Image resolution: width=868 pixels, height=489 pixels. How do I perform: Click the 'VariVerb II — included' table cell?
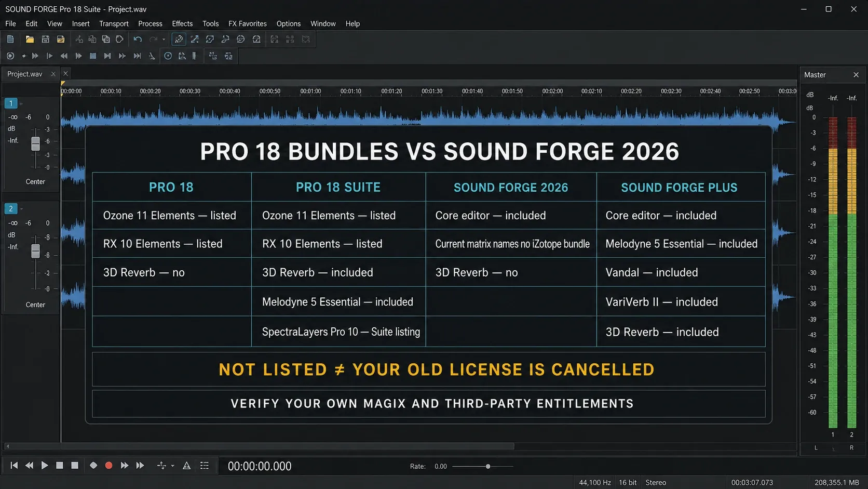(x=681, y=302)
